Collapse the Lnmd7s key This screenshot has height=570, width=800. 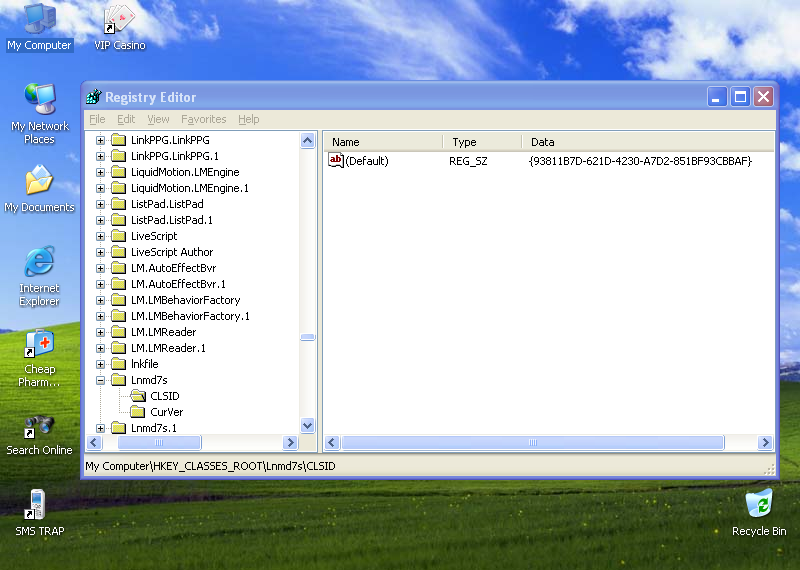pos(101,380)
